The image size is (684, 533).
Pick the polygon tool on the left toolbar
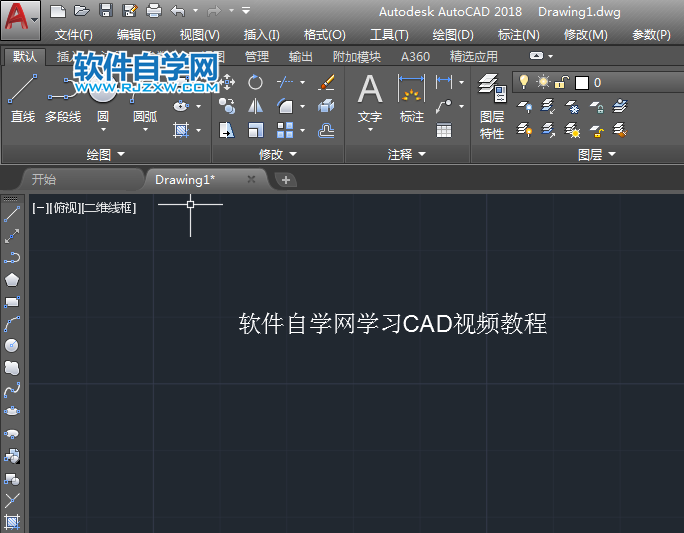pyautogui.click(x=12, y=280)
